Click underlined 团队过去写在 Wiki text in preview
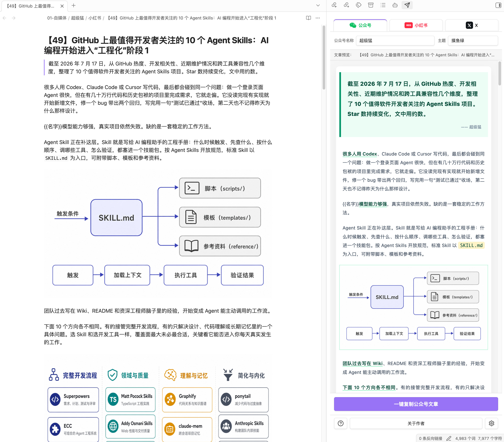Viewport: 504px width, 442px height. [x=362, y=363]
